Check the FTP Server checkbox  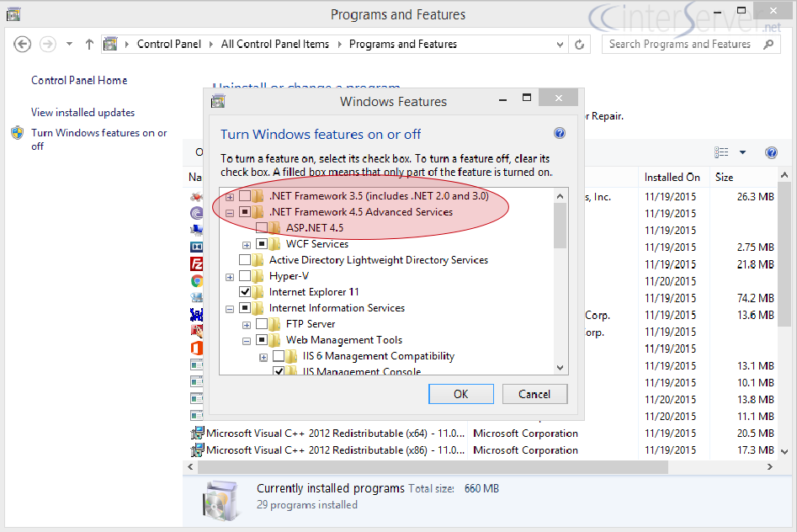pyautogui.click(x=262, y=324)
